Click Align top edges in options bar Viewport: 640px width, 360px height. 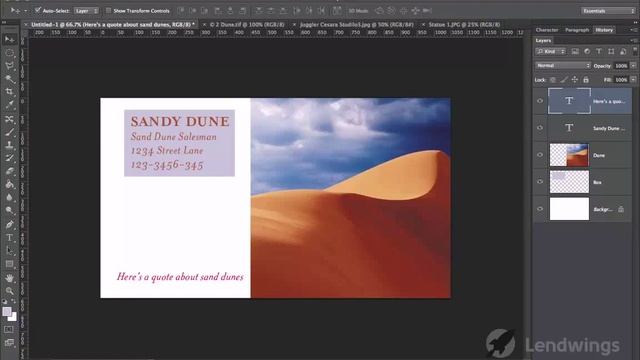click(180, 11)
